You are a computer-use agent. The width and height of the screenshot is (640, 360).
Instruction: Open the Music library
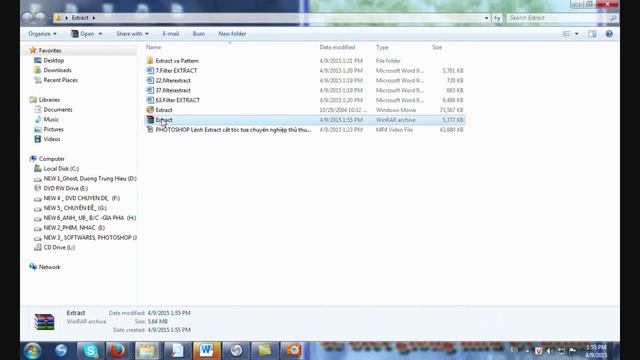[51, 119]
